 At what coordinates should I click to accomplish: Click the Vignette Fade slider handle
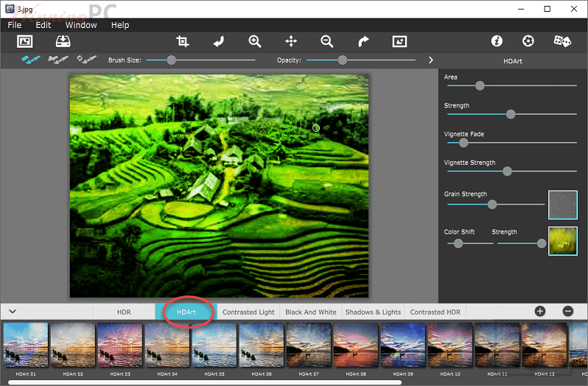[464, 143]
